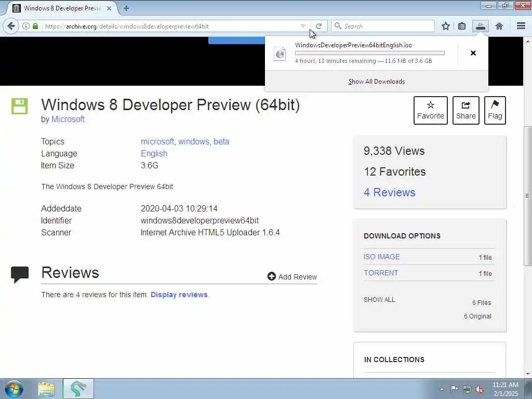
Task: Open the address bar history dropdown arrow
Action: [x=303, y=26]
